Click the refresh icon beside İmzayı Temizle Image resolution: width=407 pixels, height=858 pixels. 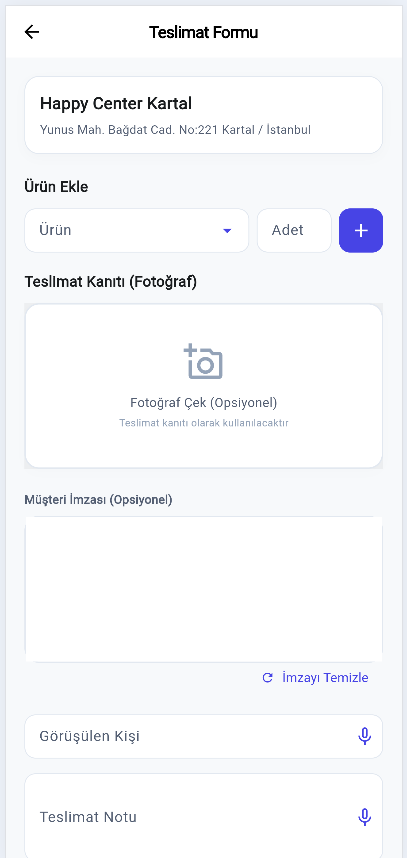coord(268,678)
